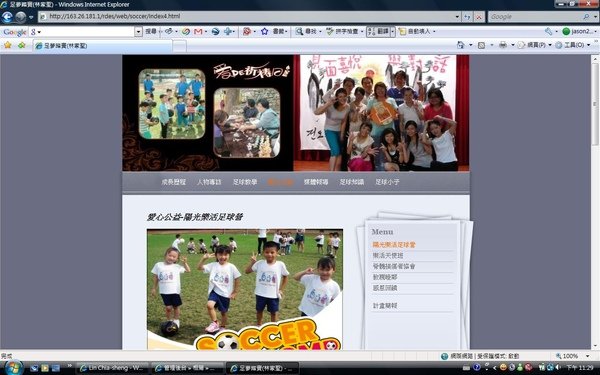Click the Windows Start orb
Screen dimensions: 600x375
(x=13, y=368)
